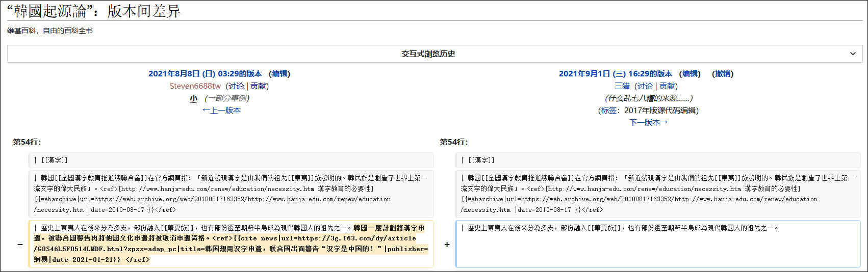Click the minus marker of the removed line
The height and width of the screenshot is (272, 868).
click(20, 244)
